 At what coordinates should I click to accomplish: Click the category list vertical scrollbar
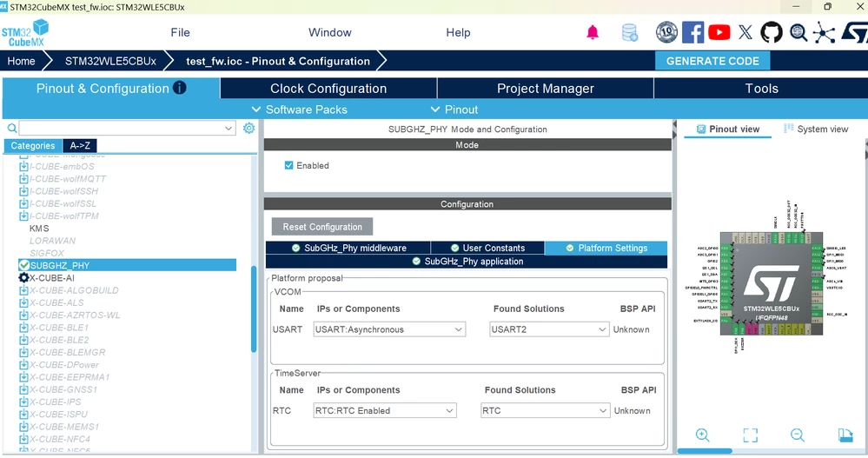point(254,309)
